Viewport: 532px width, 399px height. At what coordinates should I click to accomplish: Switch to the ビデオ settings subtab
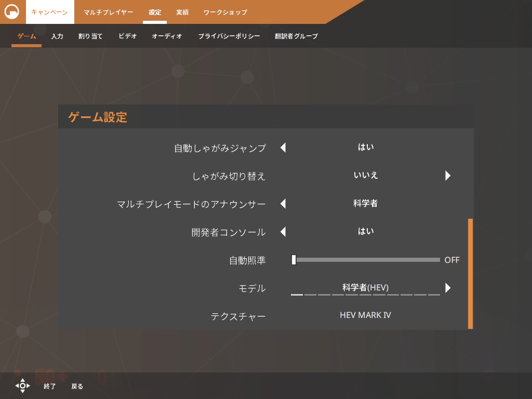(x=128, y=36)
